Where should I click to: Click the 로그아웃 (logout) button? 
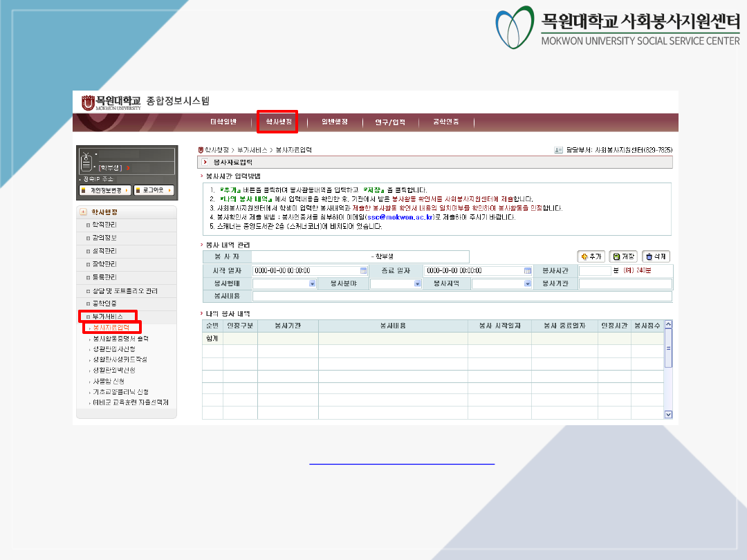154,190
